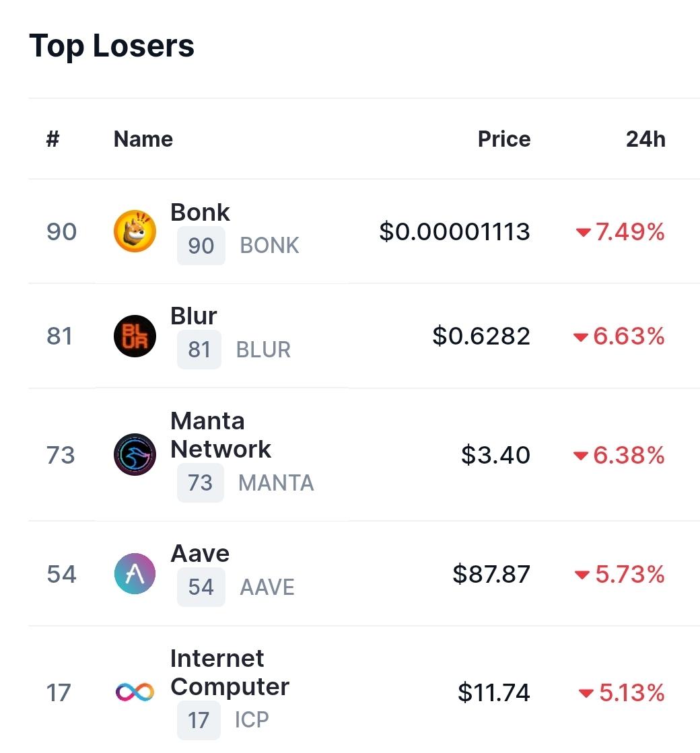Click the rank 90 badge under Bonk
This screenshot has width=700, height=753.
(x=201, y=246)
